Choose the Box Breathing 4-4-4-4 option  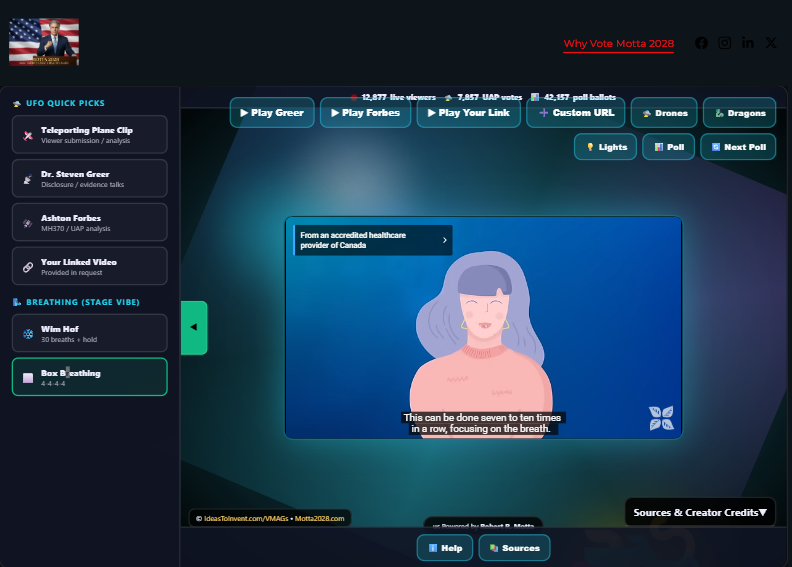coord(89,377)
